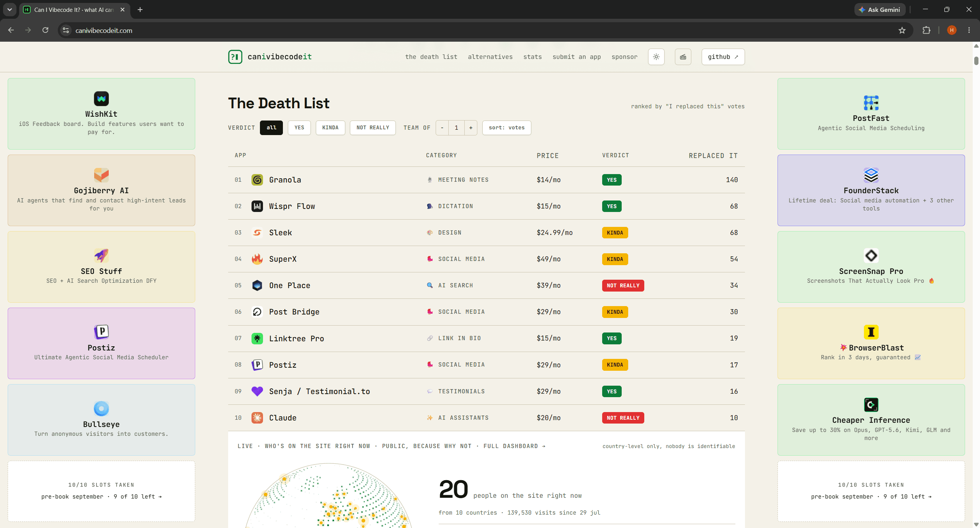Reload page with refresh icon
Viewport: 980px width, 528px height.
point(45,30)
